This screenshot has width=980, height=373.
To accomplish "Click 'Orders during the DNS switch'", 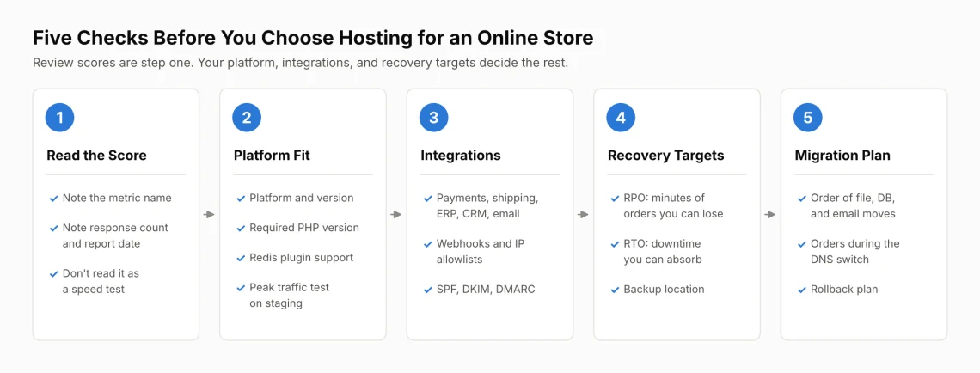I will (855, 251).
